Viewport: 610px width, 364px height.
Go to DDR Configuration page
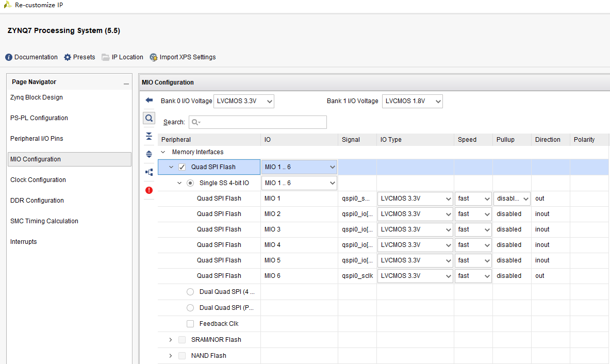[x=37, y=200]
